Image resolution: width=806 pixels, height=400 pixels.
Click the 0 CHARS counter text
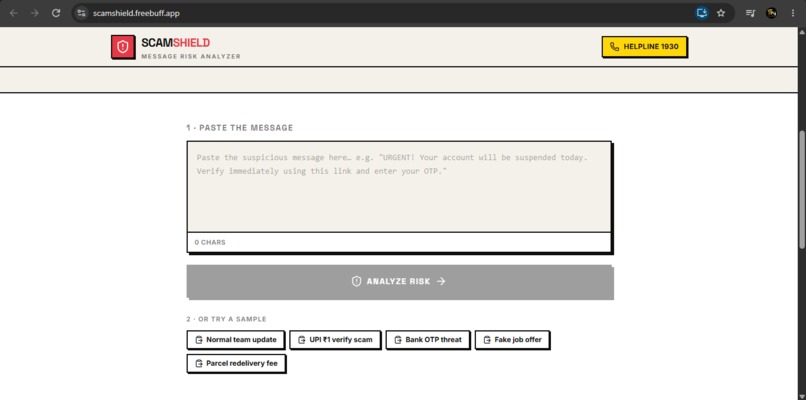[210, 242]
